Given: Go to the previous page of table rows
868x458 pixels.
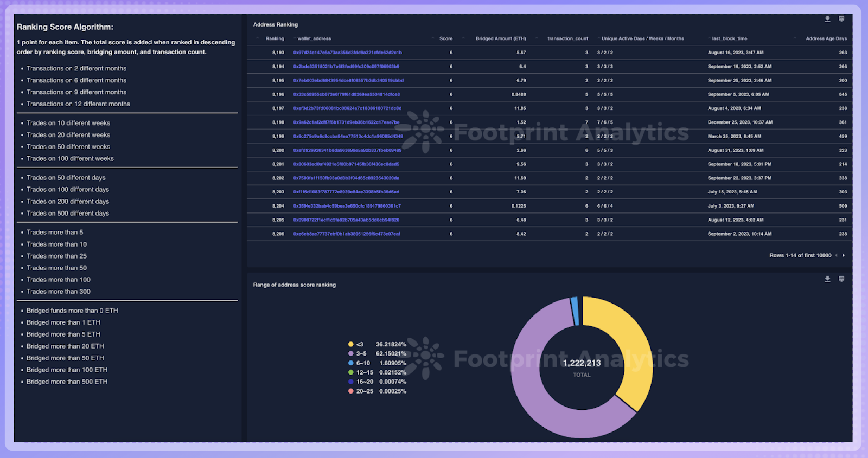Looking at the screenshot, I should click(836, 255).
